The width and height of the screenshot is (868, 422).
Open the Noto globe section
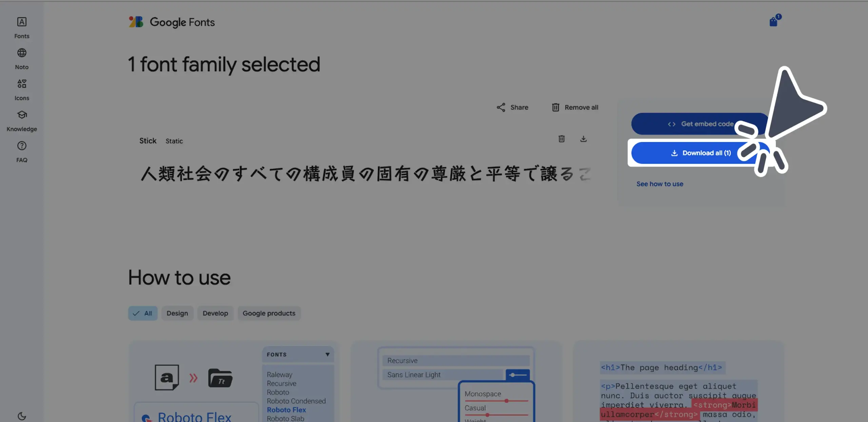[x=22, y=59]
